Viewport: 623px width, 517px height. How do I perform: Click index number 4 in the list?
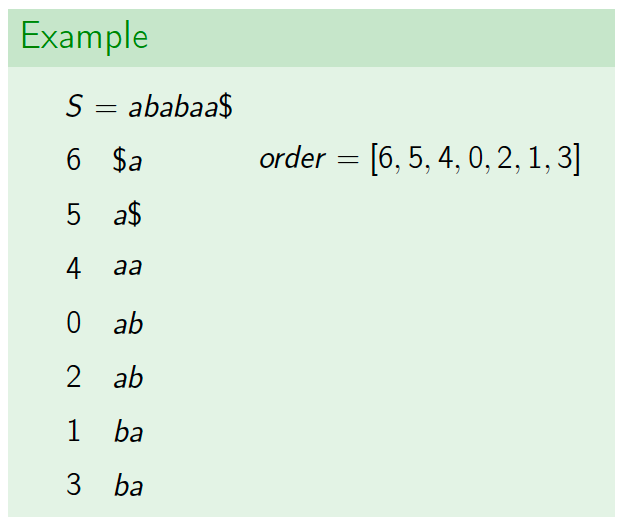[74, 268]
